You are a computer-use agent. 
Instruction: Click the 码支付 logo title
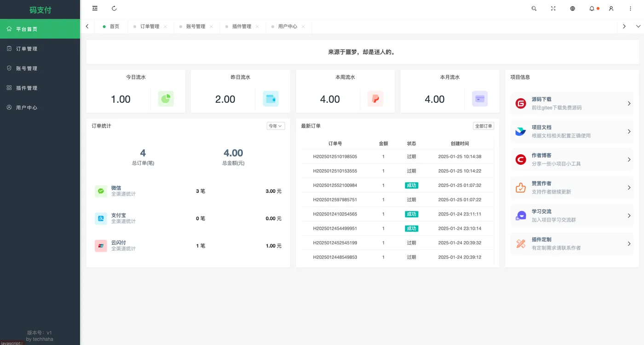click(40, 10)
